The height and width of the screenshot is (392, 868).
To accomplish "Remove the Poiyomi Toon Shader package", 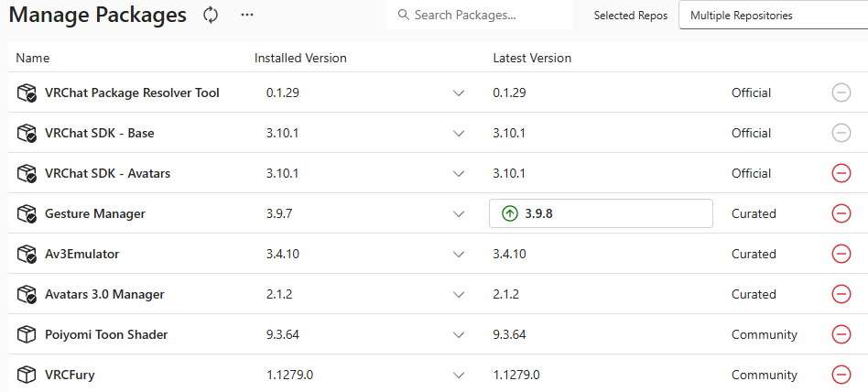I will click(x=841, y=334).
